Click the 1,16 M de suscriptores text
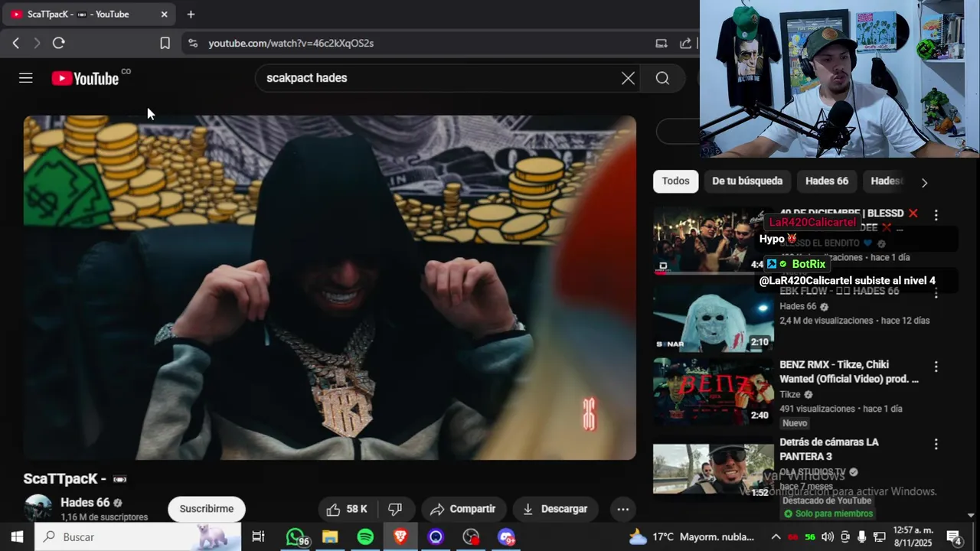This screenshot has width=980, height=551. (104, 517)
